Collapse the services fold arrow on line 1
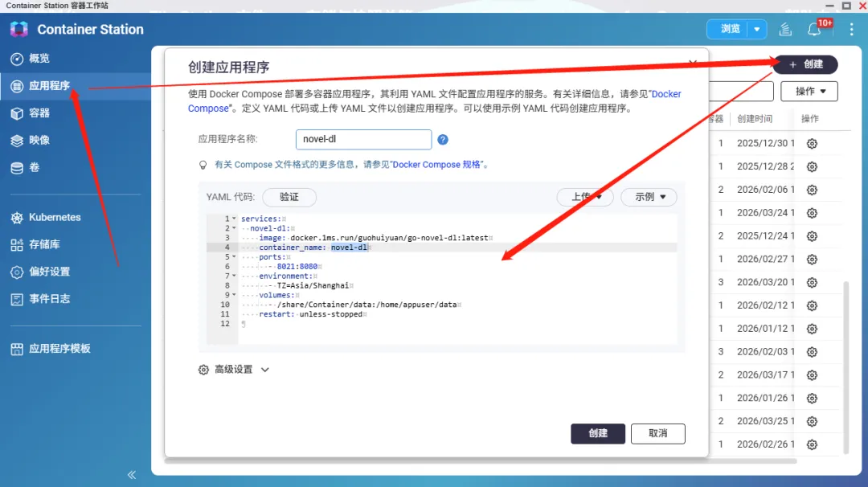Viewport: 868px width, 487px height. (x=234, y=219)
